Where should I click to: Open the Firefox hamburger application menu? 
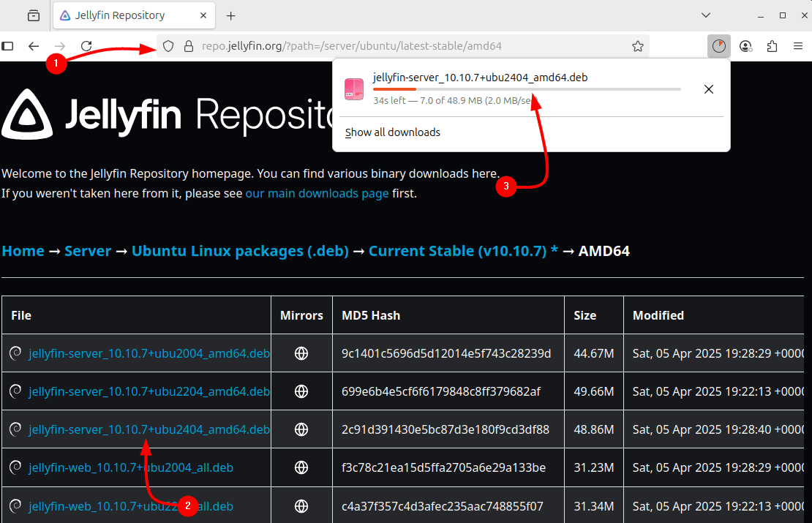798,46
